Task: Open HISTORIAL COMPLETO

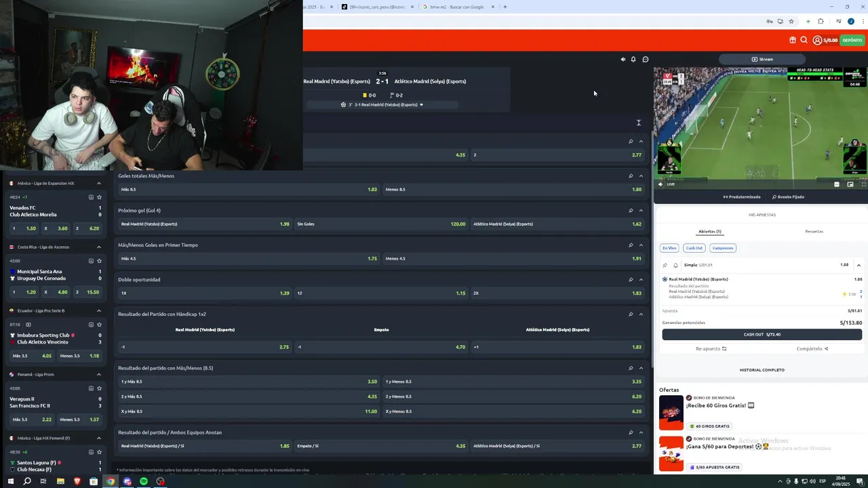Action: pos(762,370)
